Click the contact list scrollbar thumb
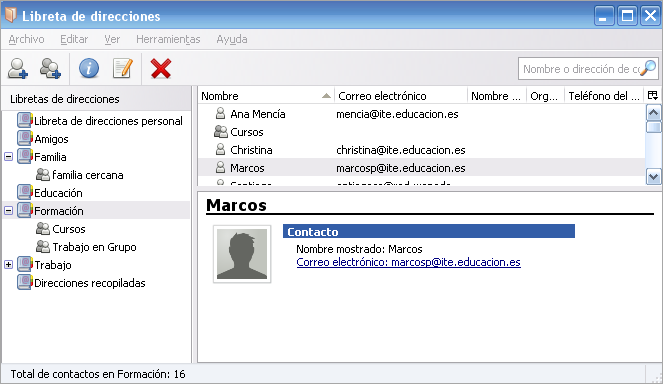The height and width of the screenshot is (384, 663). point(653,126)
